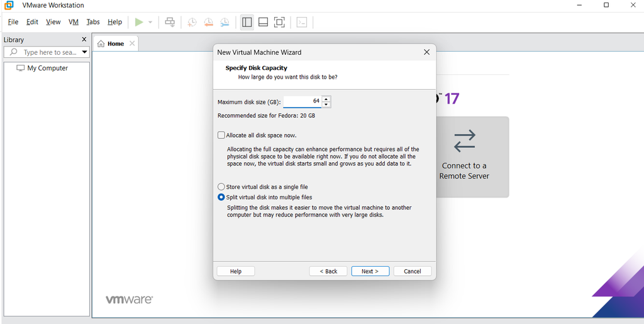Enter full screen mode icon
This screenshot has height=324, width=644.
[x=279, y=22]
